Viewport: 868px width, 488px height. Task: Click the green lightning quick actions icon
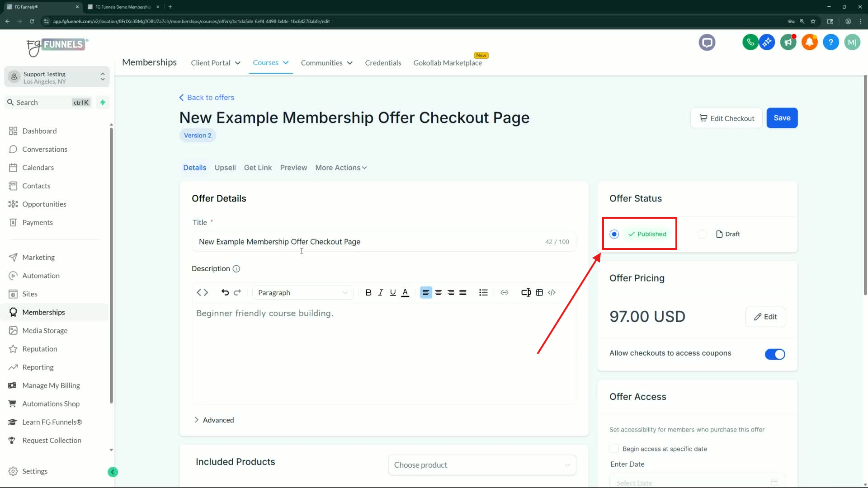[x=103, y=103]
